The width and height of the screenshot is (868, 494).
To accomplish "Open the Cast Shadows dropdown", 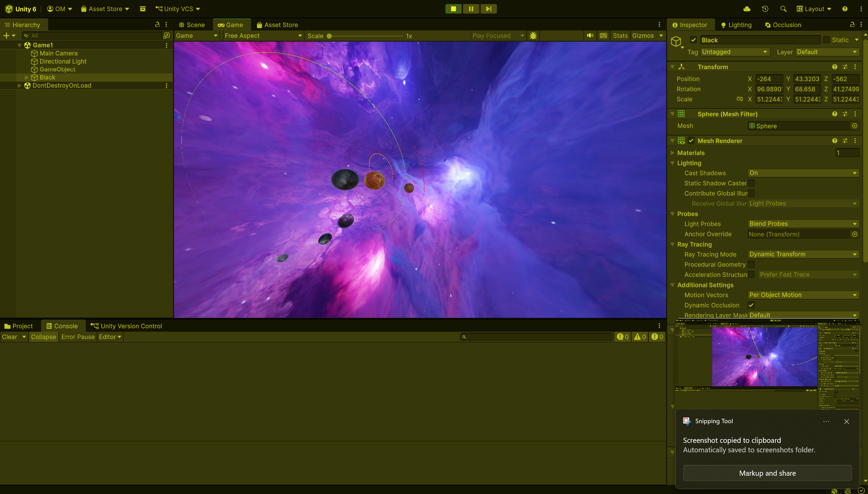I will (803, 173).
